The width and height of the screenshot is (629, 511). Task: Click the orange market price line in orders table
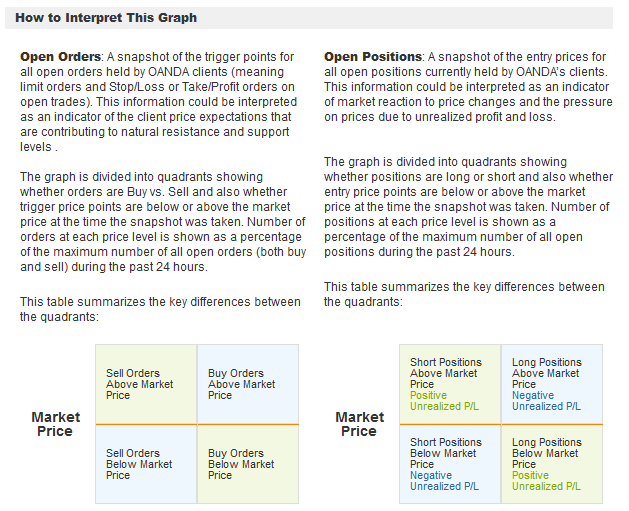197,424
